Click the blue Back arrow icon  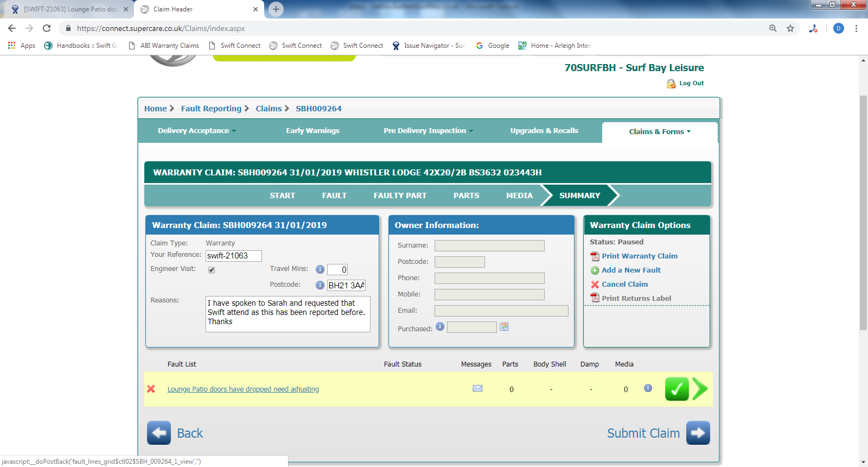[158, 433]
